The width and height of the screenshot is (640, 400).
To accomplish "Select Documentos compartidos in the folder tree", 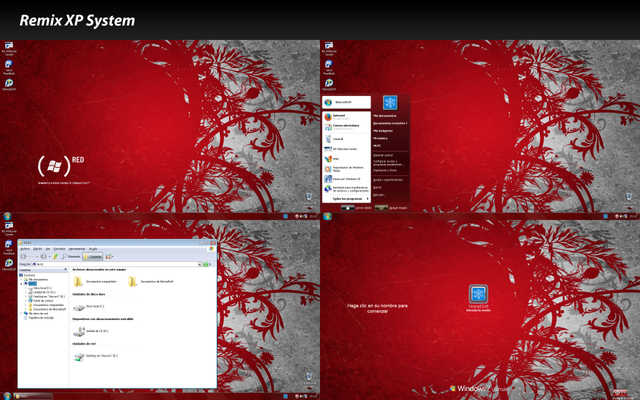I will click(x=47, y=305).
